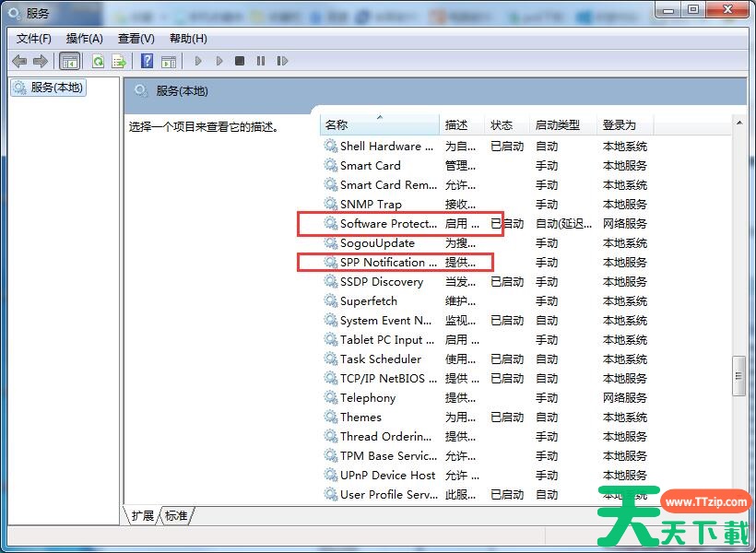
Task: Select the System Event N... service name
Action: pyautogui.click(x=385, y=320)
